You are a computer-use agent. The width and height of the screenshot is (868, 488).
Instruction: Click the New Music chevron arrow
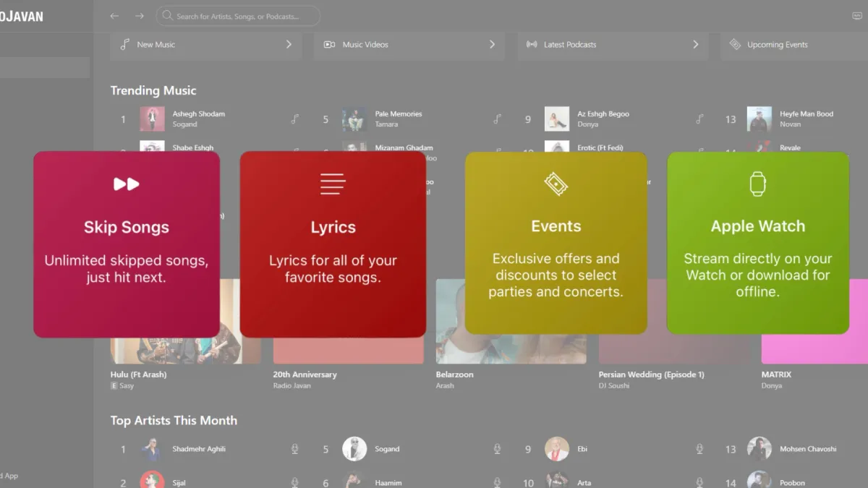click(x=289, y=45)
